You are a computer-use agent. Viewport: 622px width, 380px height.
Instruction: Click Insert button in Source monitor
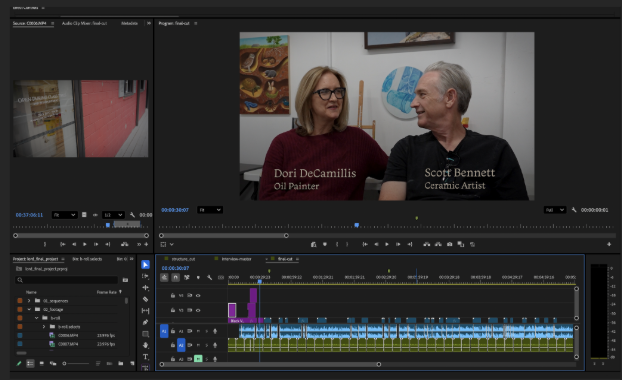(x=125, y=244)
